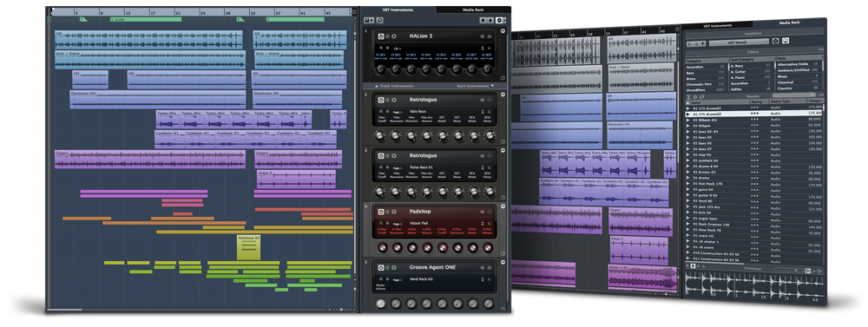
Task: Select the Padshop 03 clip in arrangement
Action: [248, 247]
